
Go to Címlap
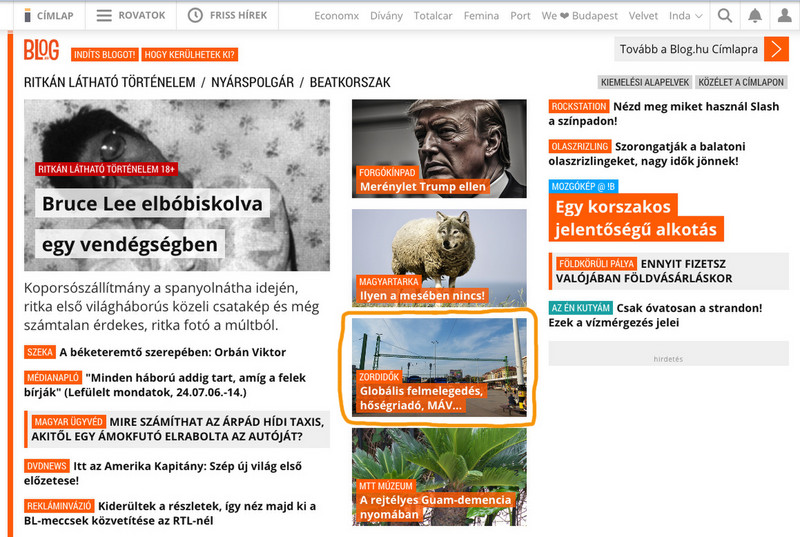tap(49, 16)
